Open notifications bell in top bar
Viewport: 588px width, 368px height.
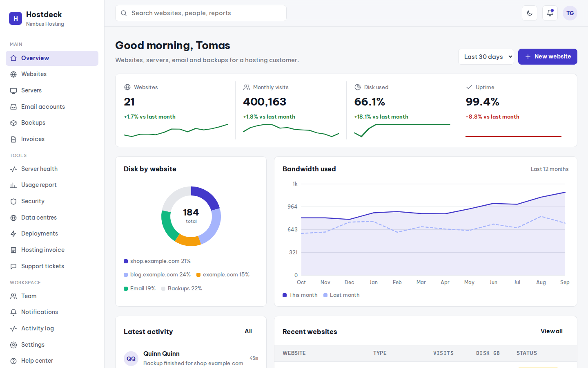coord(550,13)
